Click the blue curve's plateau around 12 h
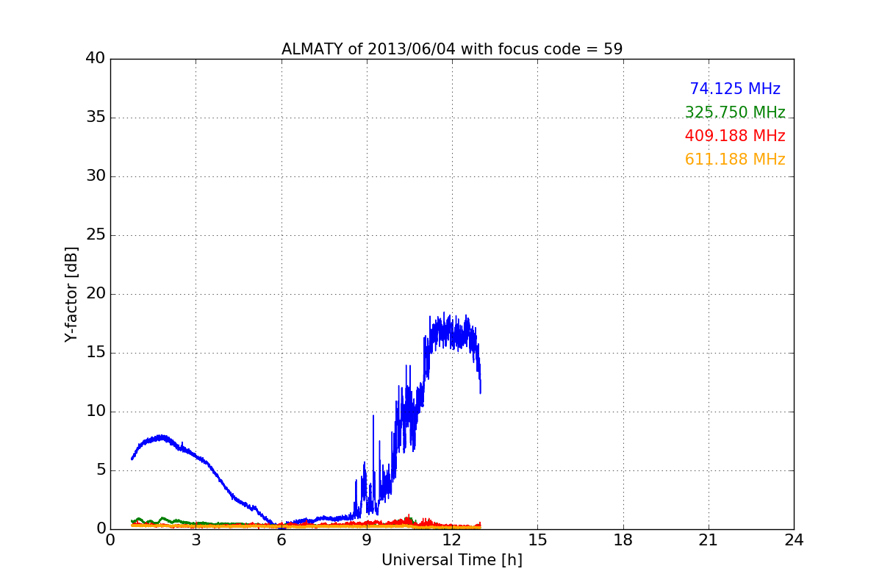882x588 pixels. [x=452, y=333]
